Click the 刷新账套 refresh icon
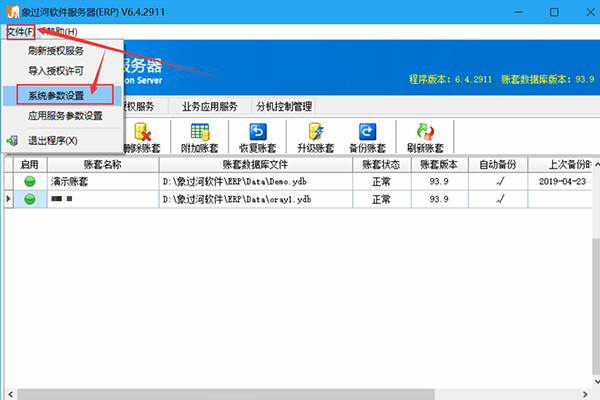The image size is (600, 400). 425,132
